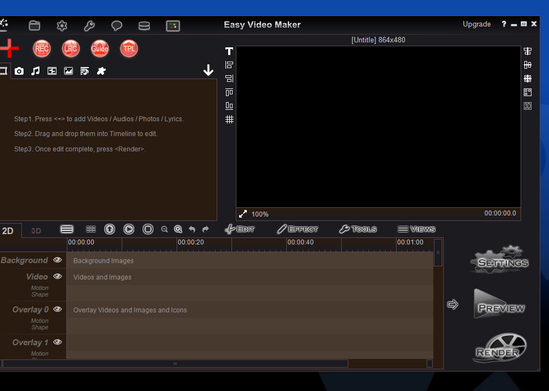Viewport: 549px width, 391px height.
Task: Click the center vertically icon right of preview
Action: click(x=528, y=65)
